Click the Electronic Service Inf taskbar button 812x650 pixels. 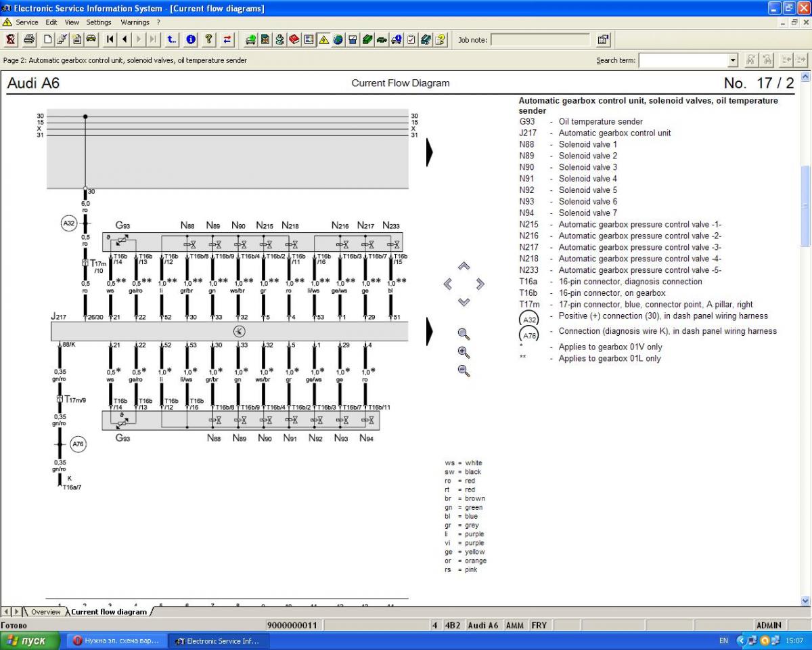(x=219, y=641)
